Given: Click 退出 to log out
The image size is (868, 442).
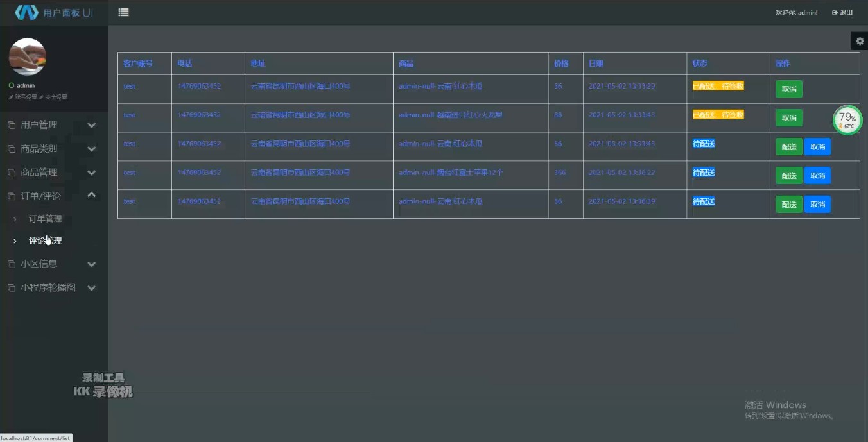Looking at the screenshot, I should point(842,13).
